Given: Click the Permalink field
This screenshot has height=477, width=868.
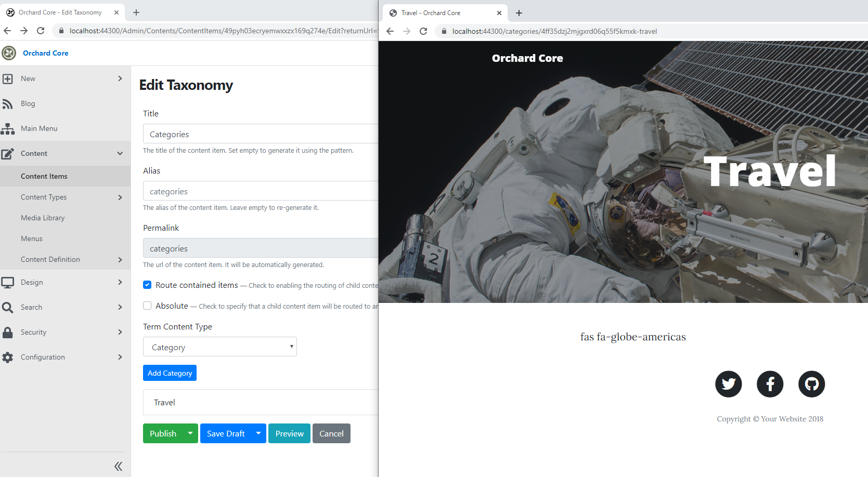Looking at the screenshot, I should (x=261, y=248).
